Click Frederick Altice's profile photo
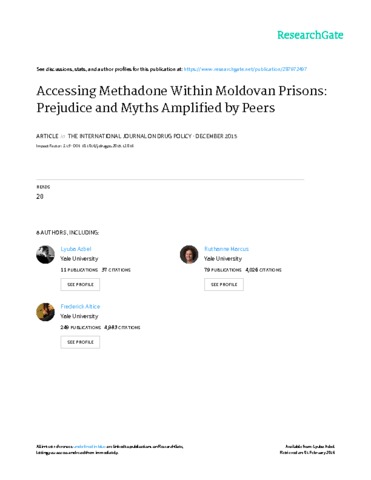 45,312
